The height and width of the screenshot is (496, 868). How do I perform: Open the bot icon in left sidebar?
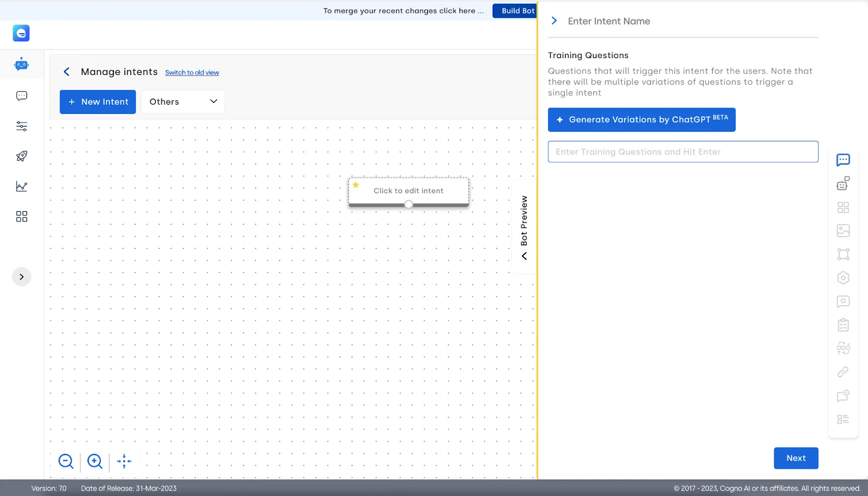point(21,65)
